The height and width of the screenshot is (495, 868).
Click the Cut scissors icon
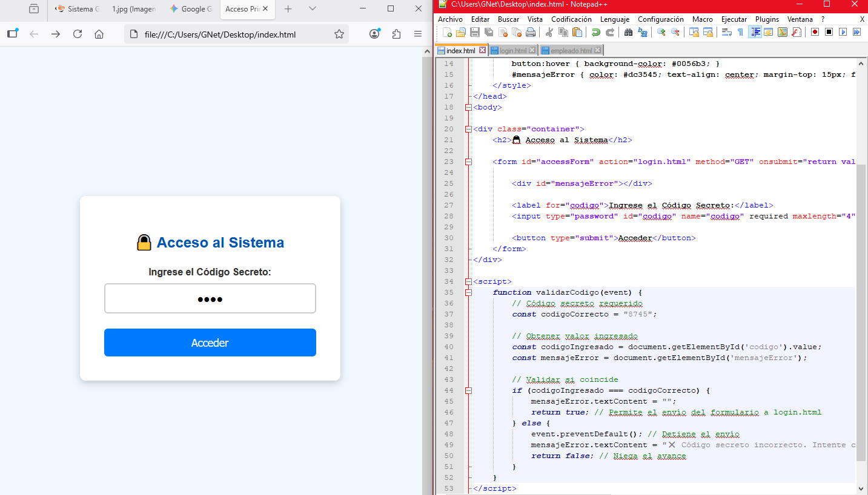[549, 32]
